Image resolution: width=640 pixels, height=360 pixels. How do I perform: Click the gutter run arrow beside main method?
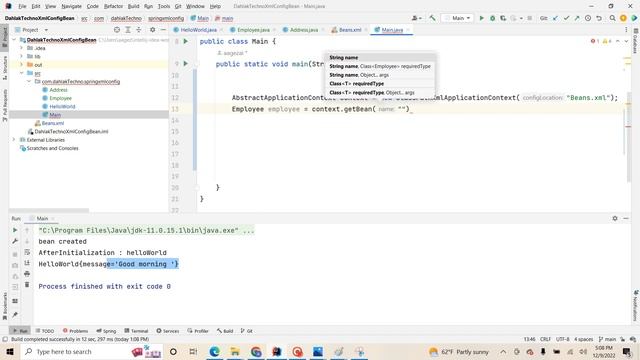tap(185, 64)
